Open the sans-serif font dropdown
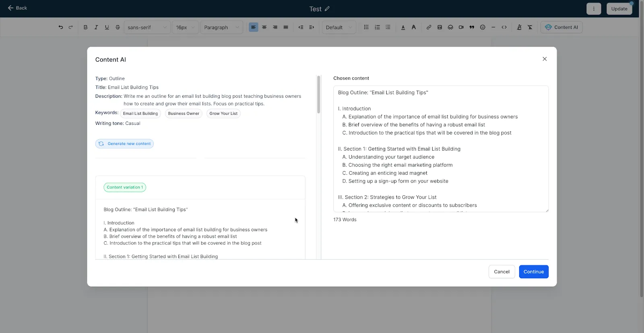Image resolution: width=644 pixels, height=333 pixels. (147, 27)
